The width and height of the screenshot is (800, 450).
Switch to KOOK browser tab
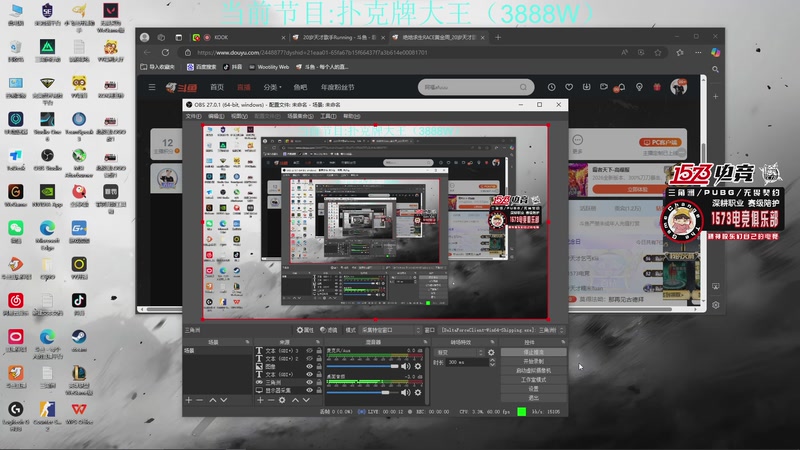point(239,37)
